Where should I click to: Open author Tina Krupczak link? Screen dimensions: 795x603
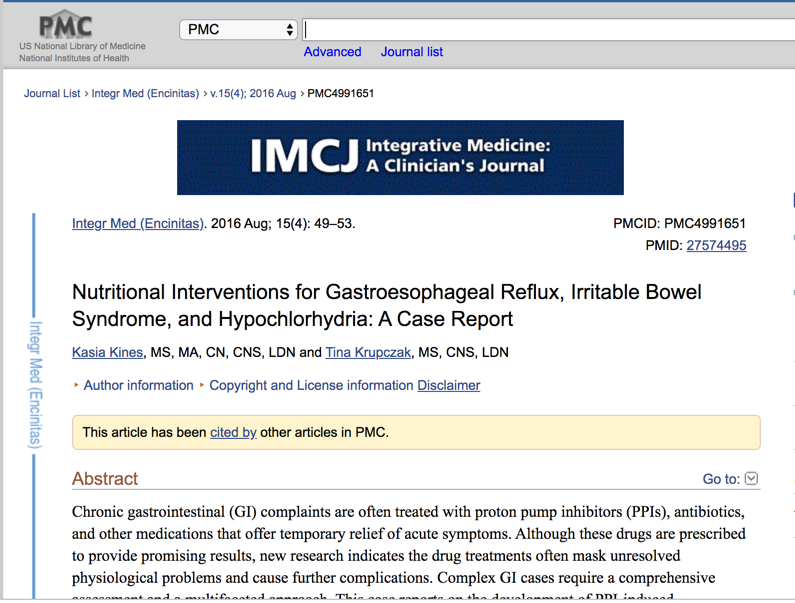[368, 352]
